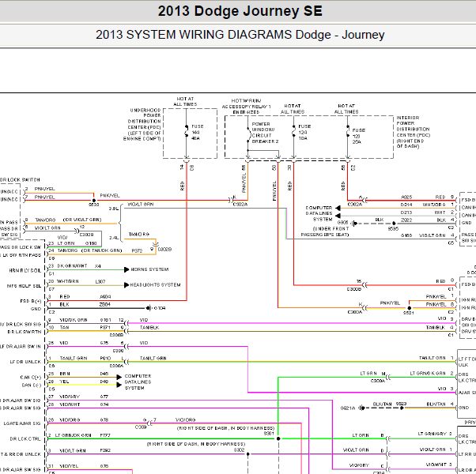Select the '(OR TAN/DK GRN)' alternate color note

pyautogui.click(x=101, y=250)
